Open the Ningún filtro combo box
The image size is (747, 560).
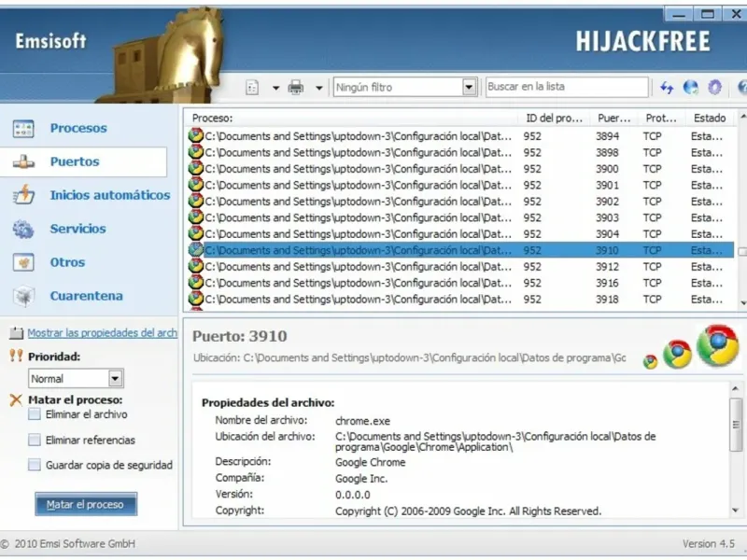pyautogui.click(x=405, y=87)
